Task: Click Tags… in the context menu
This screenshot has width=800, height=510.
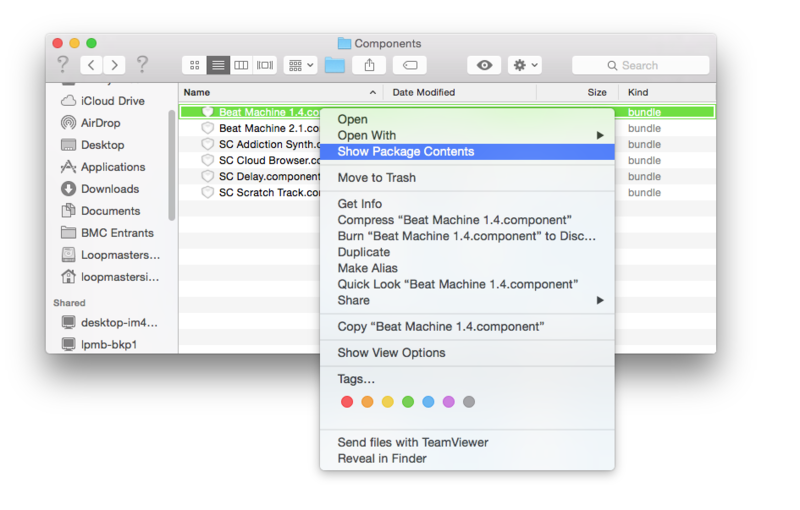Action: click(x=356, y=379)
